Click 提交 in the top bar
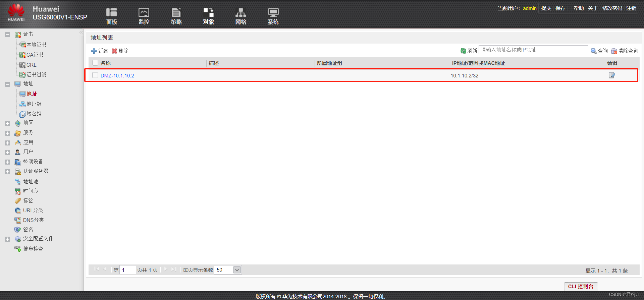 546,8
